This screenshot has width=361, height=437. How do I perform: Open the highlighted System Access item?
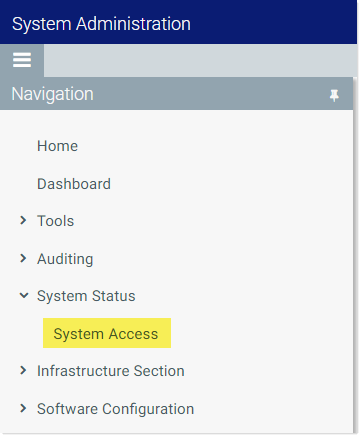click(x=107, y=333)
